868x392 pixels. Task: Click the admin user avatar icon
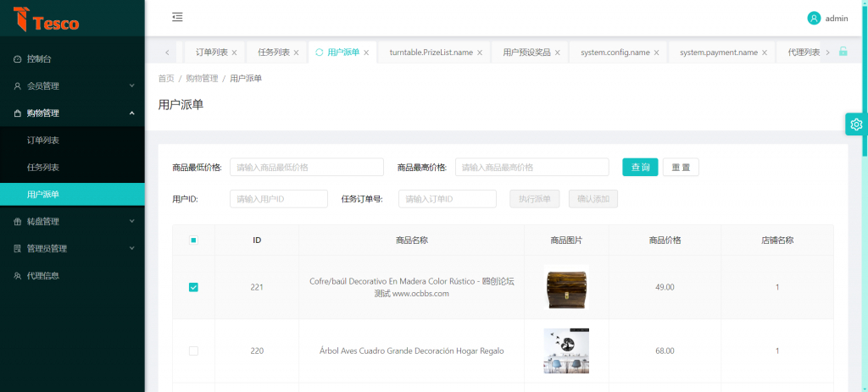tap(814, 18)
